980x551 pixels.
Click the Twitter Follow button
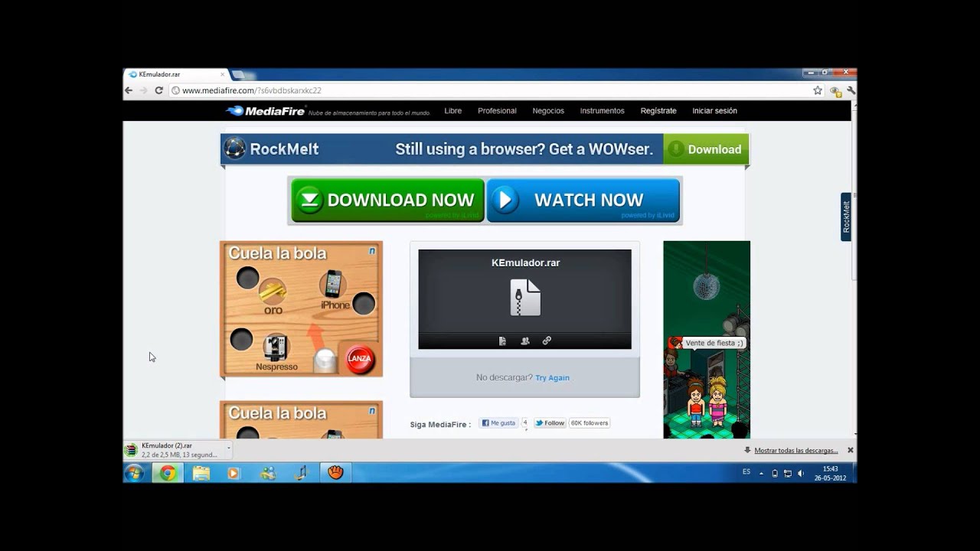click(x=550, y=422)
